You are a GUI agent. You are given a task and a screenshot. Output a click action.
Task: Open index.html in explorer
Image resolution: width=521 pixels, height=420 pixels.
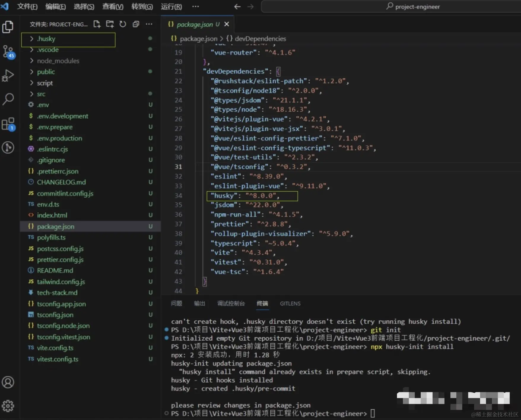(x=90, y=215)
